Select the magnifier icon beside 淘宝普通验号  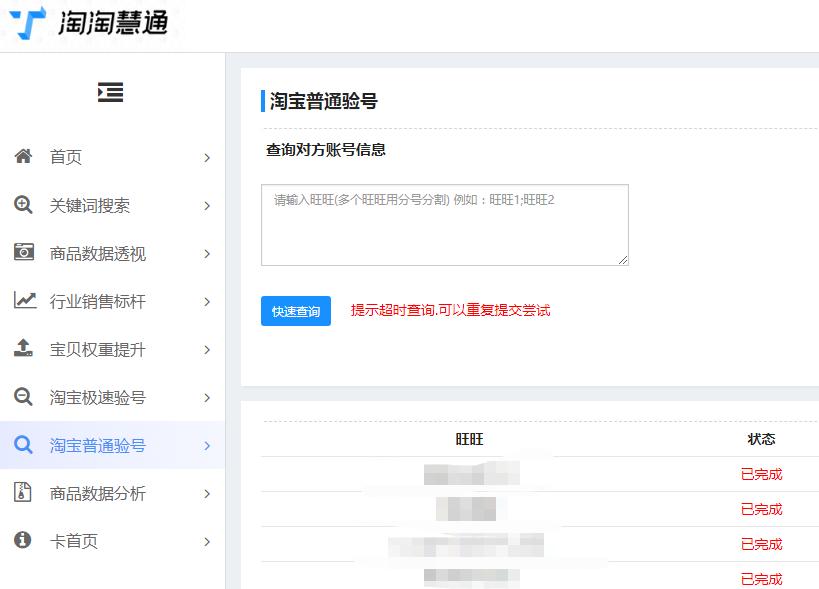24,445
